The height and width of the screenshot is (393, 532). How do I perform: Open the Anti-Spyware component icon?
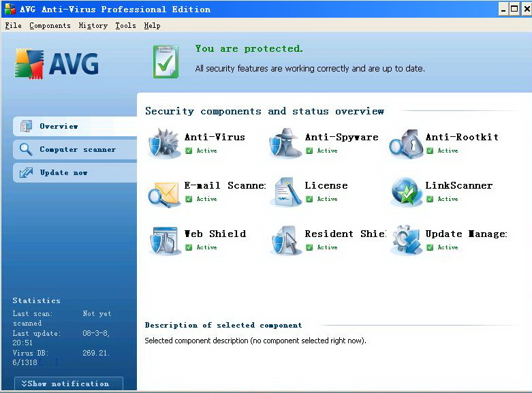[x=285, y=143]
